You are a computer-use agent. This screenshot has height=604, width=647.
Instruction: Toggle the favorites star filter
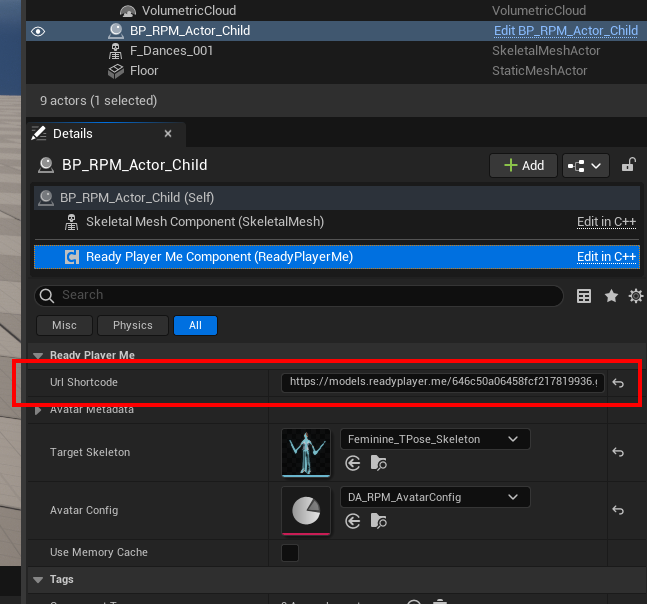pyautogui.click(x=611, y=296)
